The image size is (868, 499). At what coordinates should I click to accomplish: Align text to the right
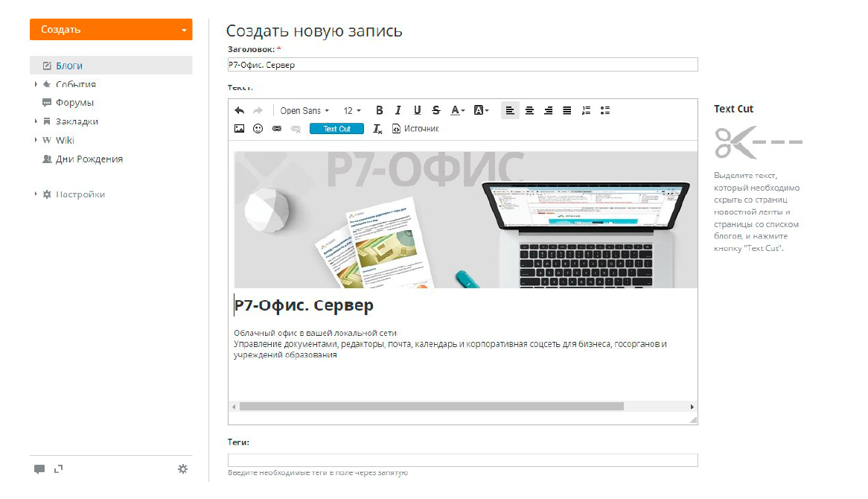tap(548, 110)
